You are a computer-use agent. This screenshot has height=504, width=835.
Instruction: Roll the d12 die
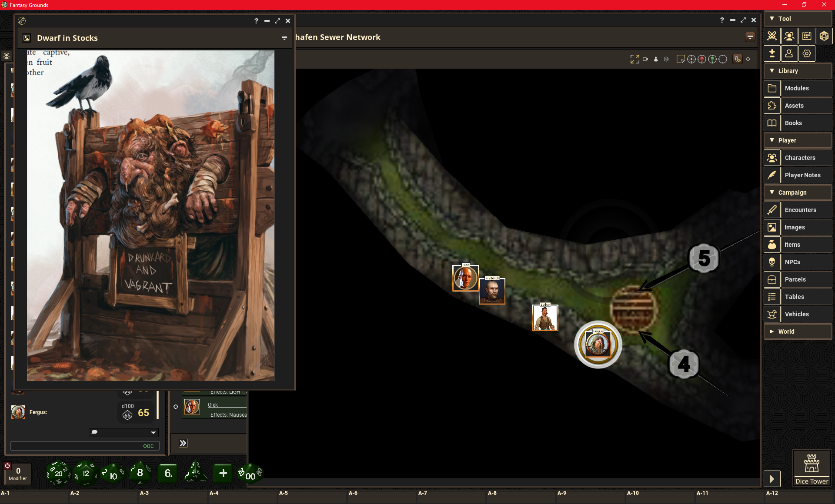[x=85, y=473]
